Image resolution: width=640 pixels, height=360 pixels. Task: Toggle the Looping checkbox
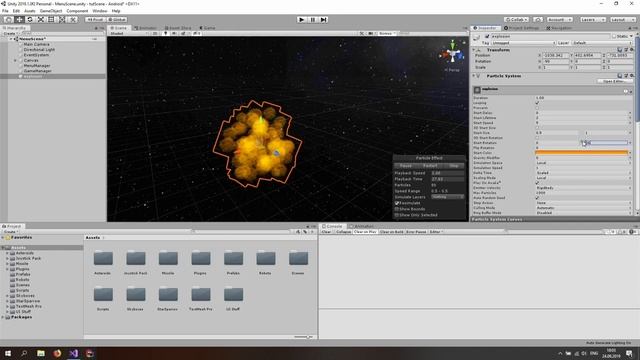click(x=537, y=103)
